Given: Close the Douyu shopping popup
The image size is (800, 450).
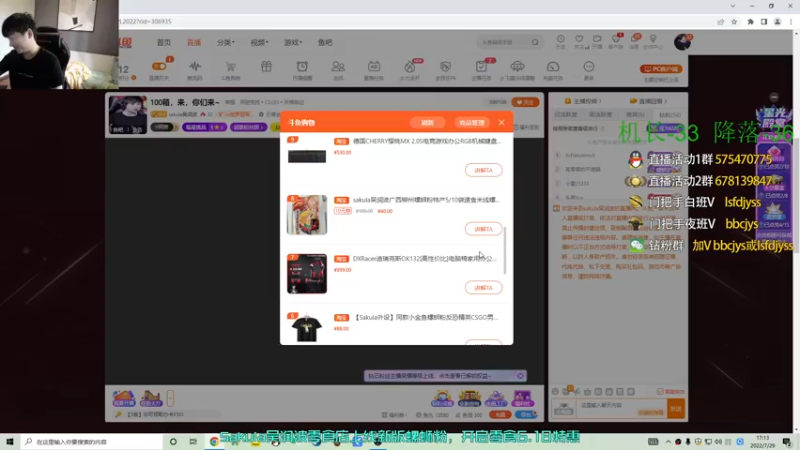Looking at the screenshot, I should [502, 122].
